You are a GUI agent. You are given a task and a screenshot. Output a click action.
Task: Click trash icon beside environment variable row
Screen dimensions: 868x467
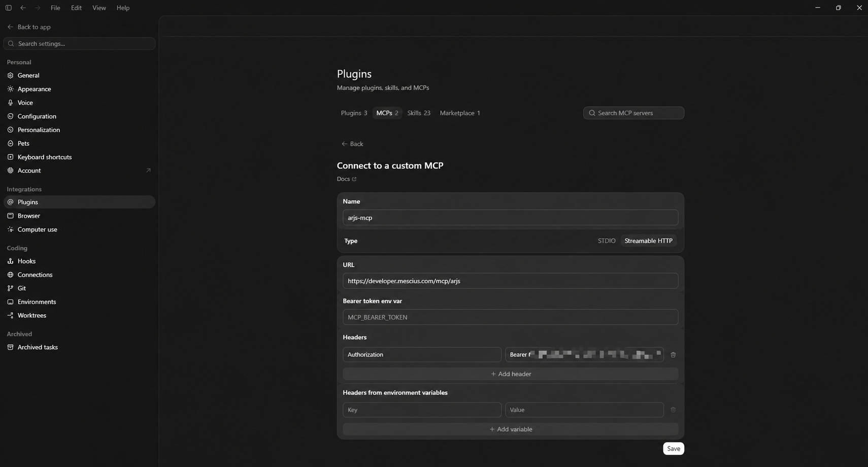(673, 410)
